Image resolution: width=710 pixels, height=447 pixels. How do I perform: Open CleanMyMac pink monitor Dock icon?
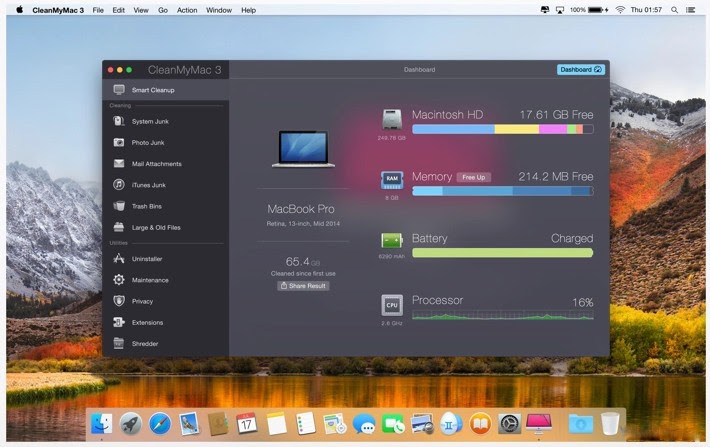point(538,424)
